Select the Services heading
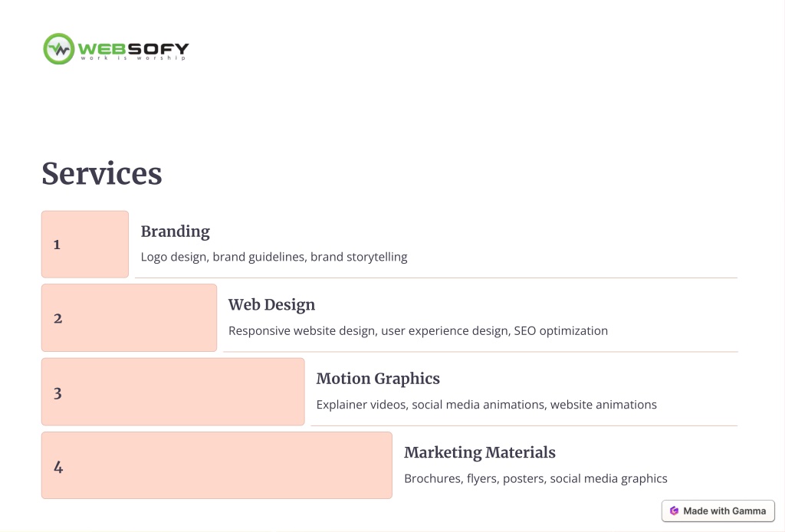 (102, 174)
